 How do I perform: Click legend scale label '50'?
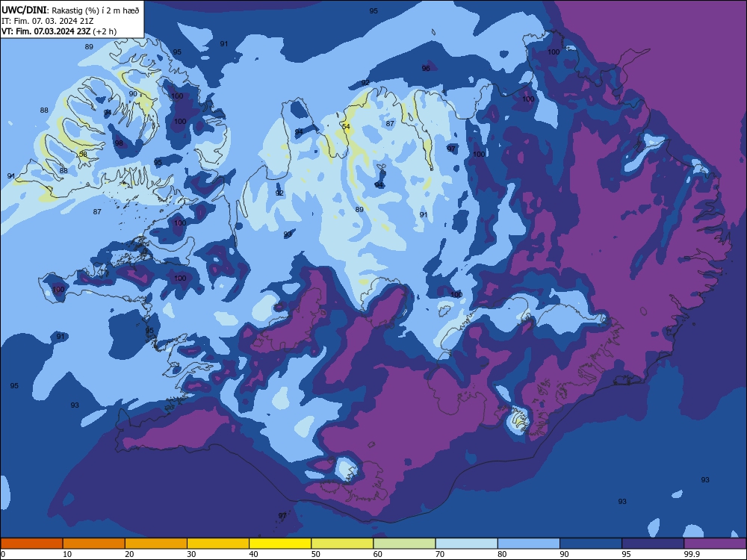[x=316, y=554]
